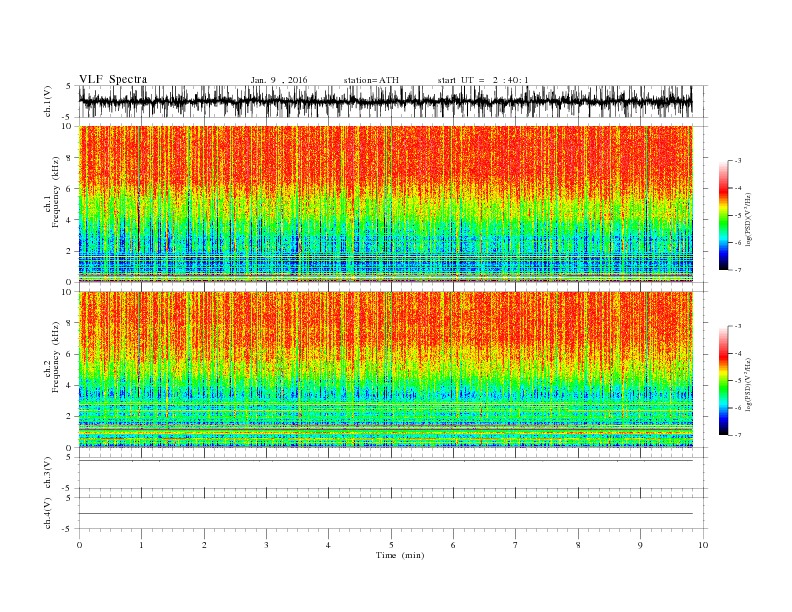Viewport: 792px width, 612px height.
Task: Click the "9" tick on the Time axis
Action: (640, 545)
